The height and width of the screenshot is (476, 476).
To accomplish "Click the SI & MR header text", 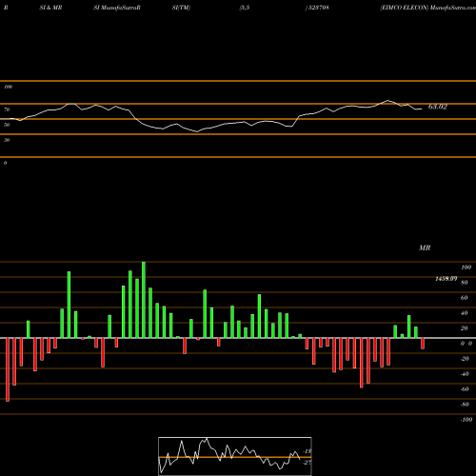I will (50, 8).
